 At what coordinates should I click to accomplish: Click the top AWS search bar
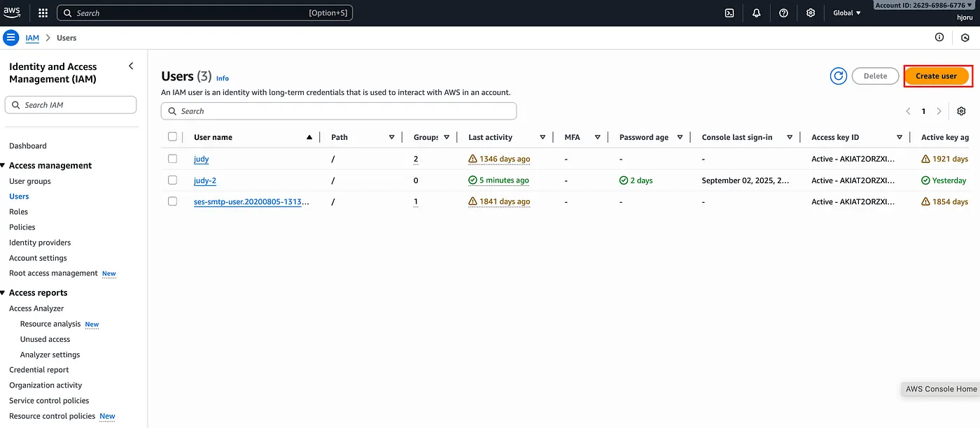204,13
